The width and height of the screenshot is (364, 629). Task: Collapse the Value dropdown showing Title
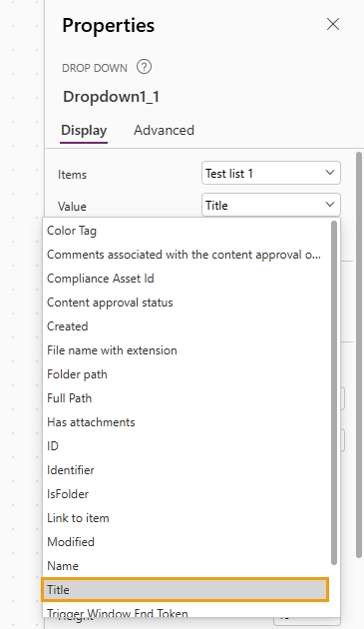click(271, 205)
